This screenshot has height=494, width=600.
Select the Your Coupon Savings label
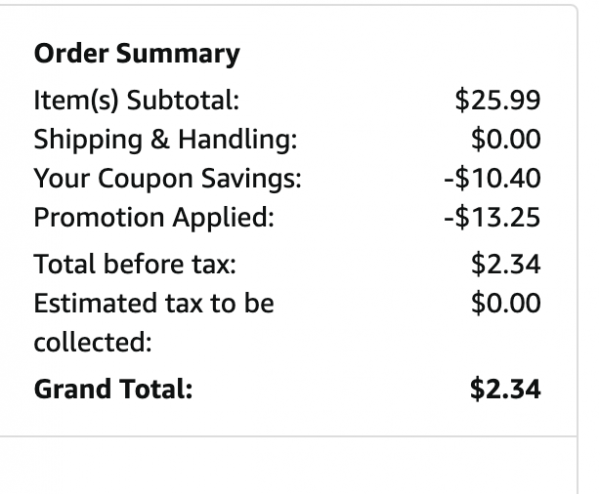click(x=168, y=179)
